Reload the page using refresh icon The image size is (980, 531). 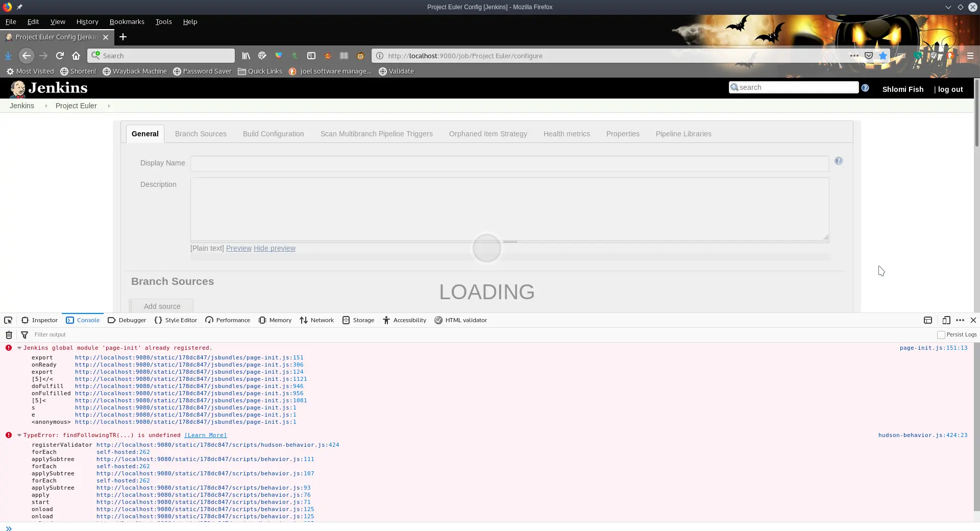[x=60, y=56]
